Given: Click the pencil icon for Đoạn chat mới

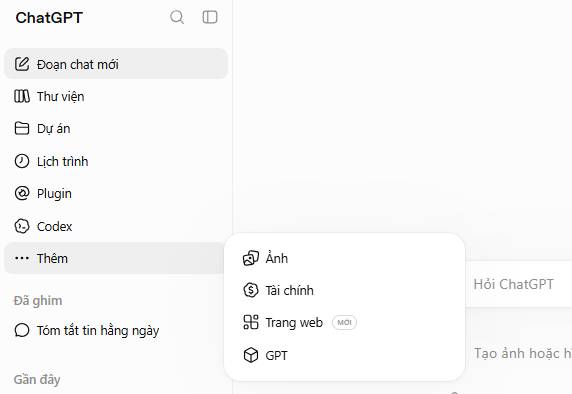Looking at the screenshot, I should [x=22, y=64].
